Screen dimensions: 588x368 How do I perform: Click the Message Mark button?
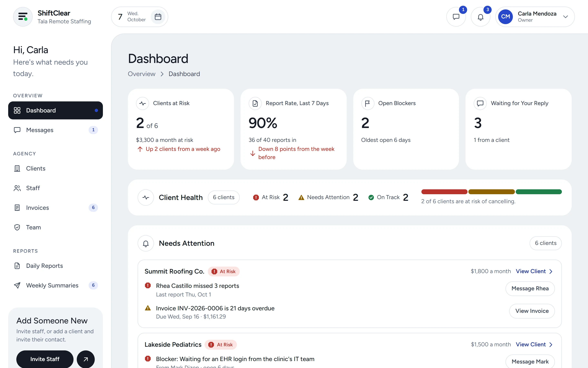(530, 362)
